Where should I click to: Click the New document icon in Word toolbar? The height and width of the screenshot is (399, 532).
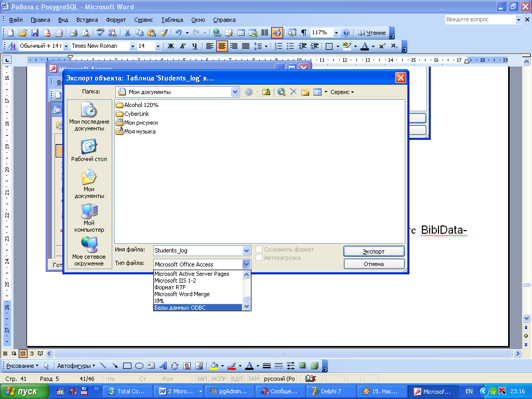click(10, 33)
